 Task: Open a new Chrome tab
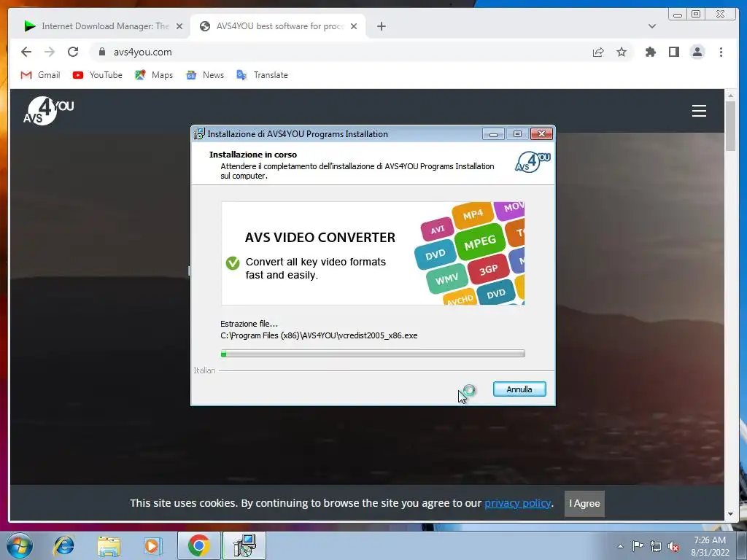coord(381,26)
